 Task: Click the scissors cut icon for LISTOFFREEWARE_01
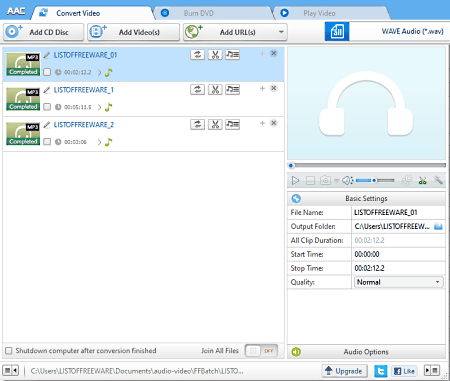pos(215,54)
